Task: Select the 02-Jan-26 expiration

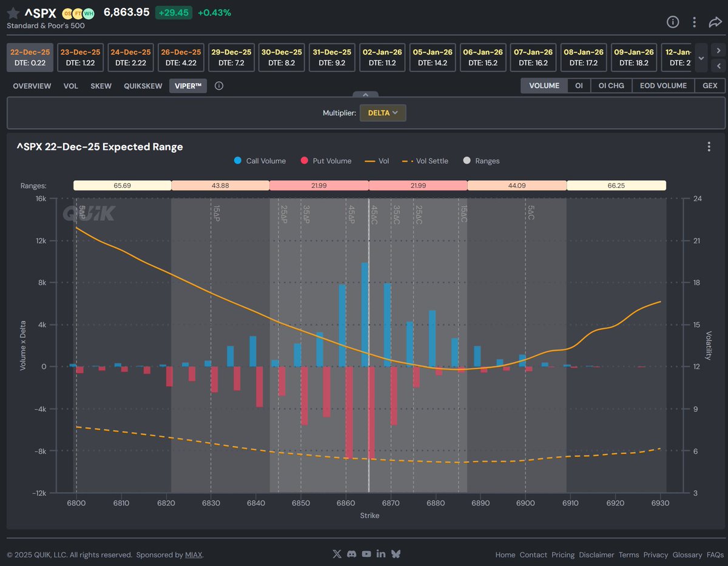Action: pyautogui.click(x=382, y=58)
